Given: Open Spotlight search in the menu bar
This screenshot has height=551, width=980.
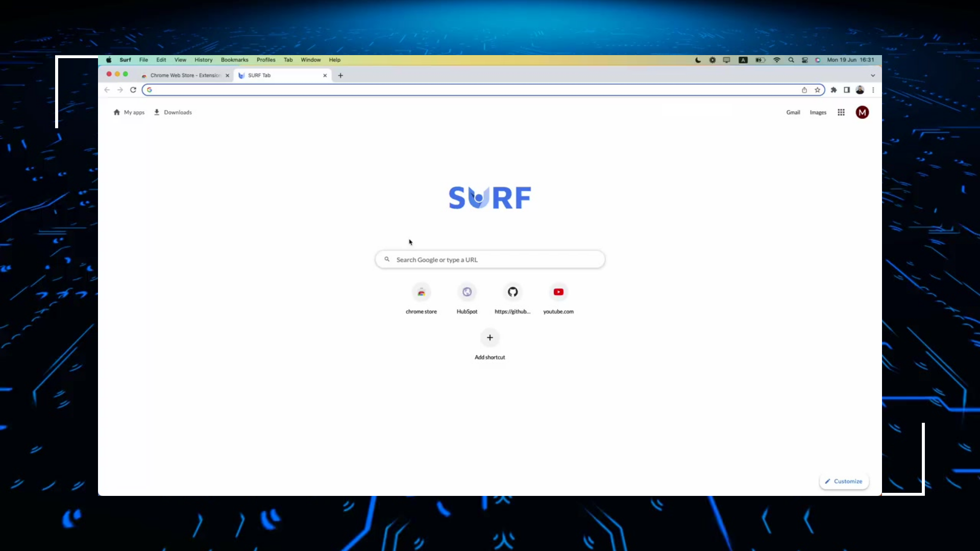Looking at the screenshot, I should point(791,60).
